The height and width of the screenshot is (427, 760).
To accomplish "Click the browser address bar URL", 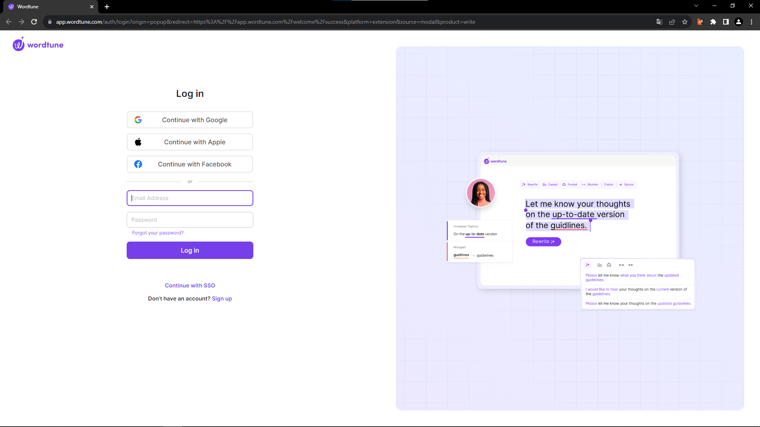I will coord(265,22).
